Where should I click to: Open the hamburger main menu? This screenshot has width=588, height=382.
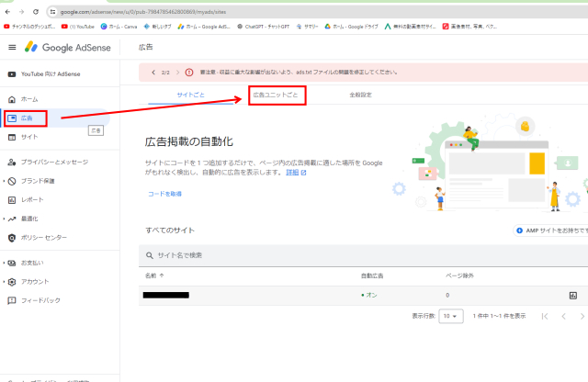(x=12, y=46)
